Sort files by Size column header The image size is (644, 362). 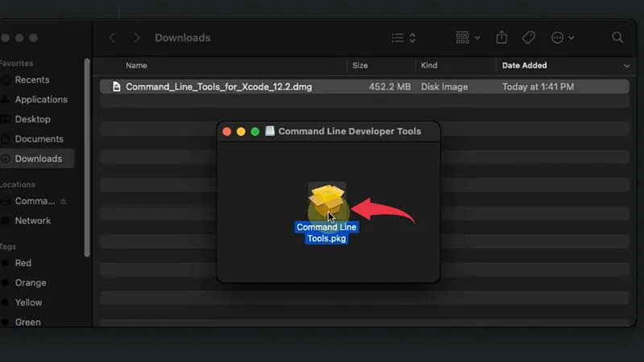360,65
